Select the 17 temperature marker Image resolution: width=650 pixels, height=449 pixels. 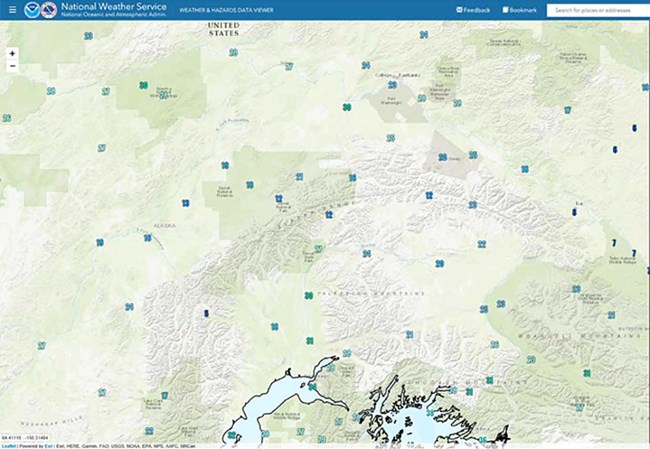pyautogui.click(x=567, y=110)
